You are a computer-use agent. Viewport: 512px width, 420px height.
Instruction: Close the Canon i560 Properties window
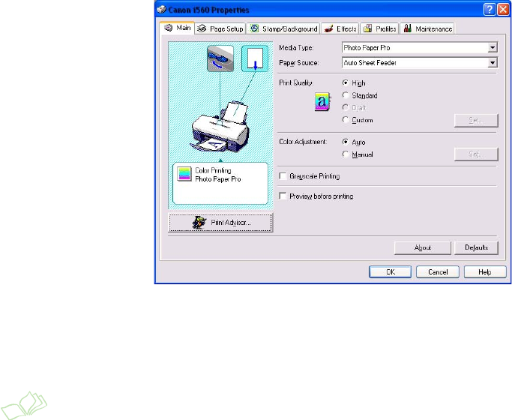503,10
